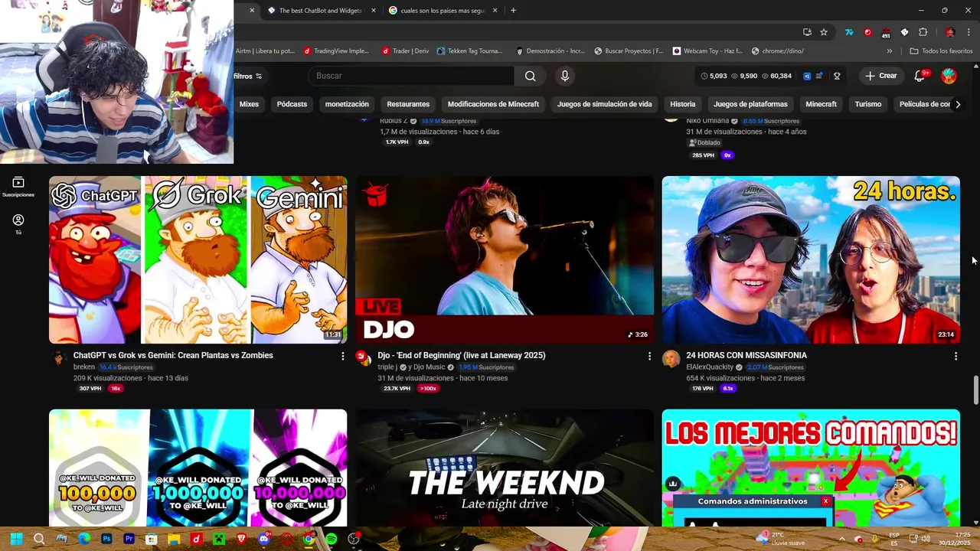Image resolution: width=980 pixels, height=551 pixels.
Task: Open the white dice-shaped extension icon
Action: pos(904,32)
